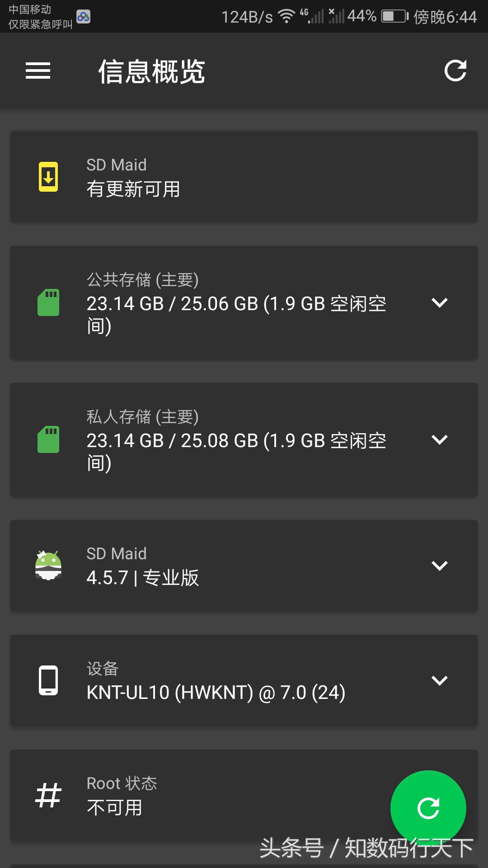
Task: Tap the public storage SD card icon
Action: pos(48,302)
